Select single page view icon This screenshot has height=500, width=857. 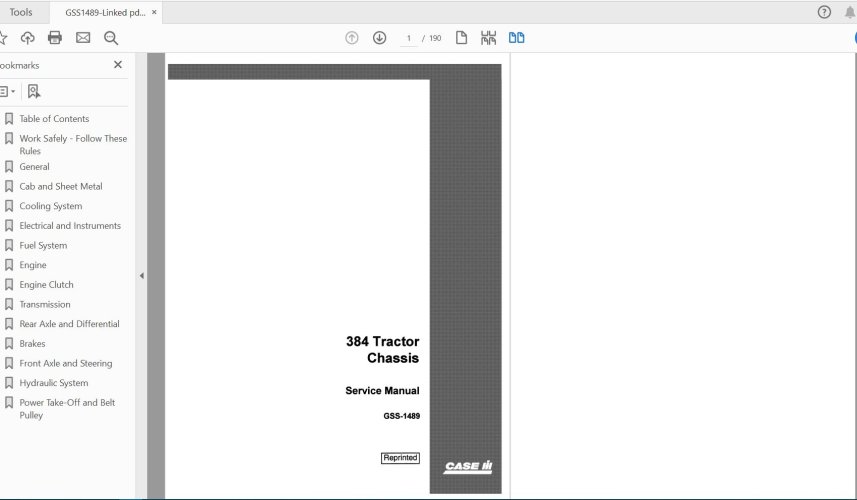tap(462, 38)
